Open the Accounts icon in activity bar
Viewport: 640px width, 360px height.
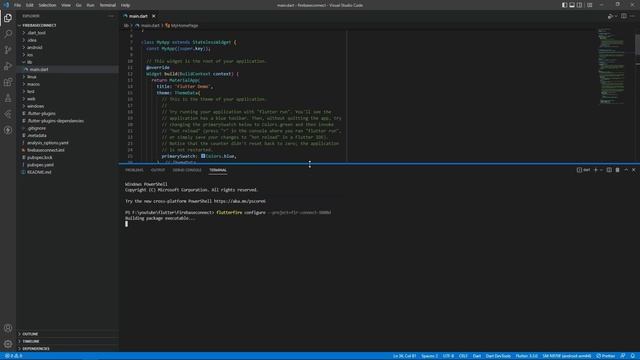click(8, 328)
